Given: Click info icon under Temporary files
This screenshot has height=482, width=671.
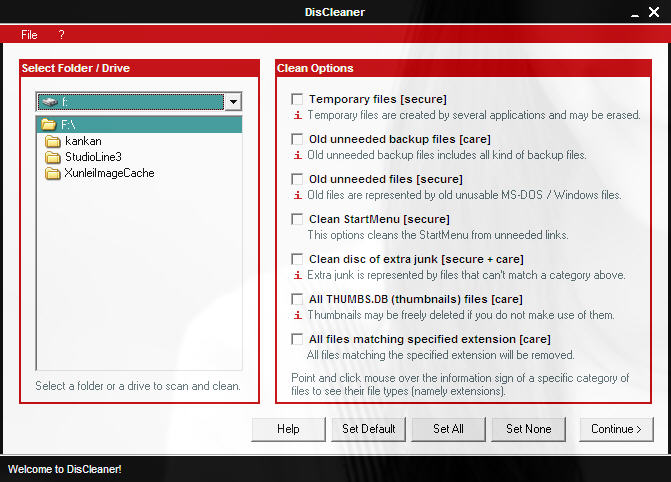Looking at the screenshot, I should pyautogui.click(x=296, y=115).
